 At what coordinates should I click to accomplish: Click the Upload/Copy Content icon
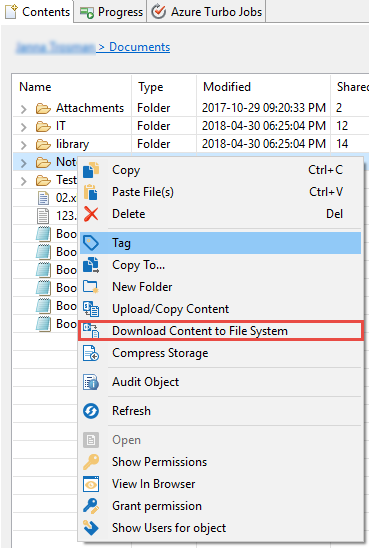point(91,309)
